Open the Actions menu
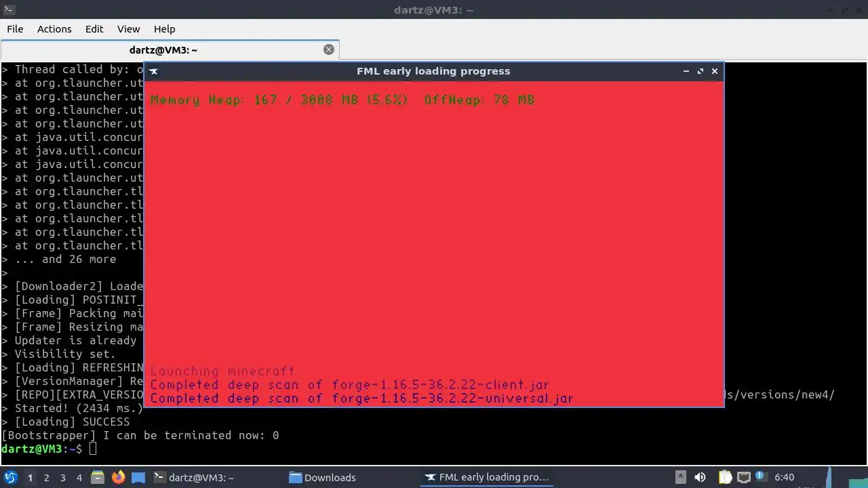This screenshot has height=488, width=868. tap(54, 29)
